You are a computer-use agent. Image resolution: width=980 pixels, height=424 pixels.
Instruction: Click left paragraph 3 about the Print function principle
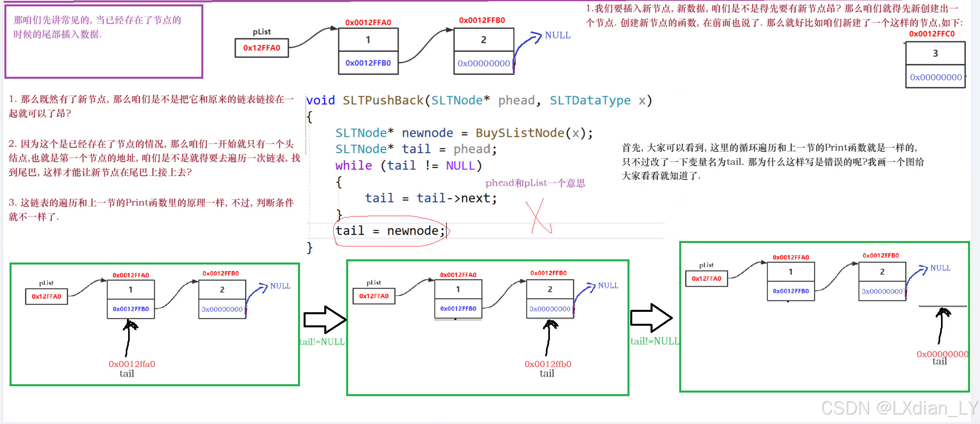click(x=151, y=210)
